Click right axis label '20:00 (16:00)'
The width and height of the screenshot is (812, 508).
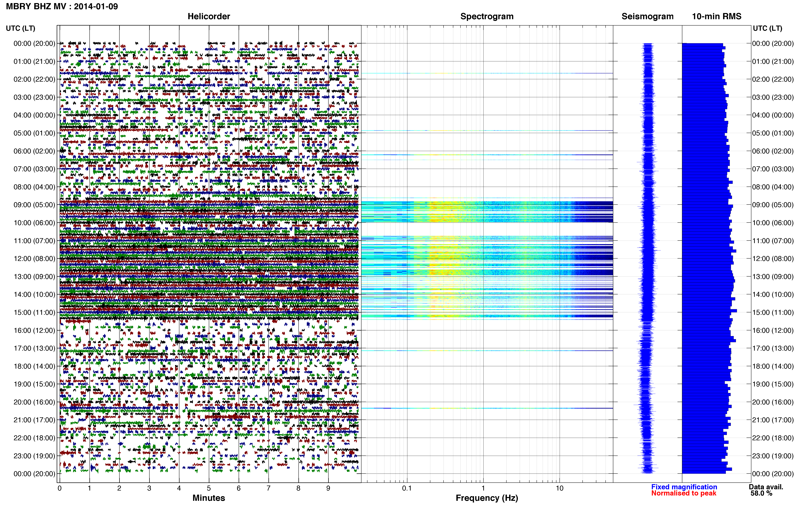773,402
